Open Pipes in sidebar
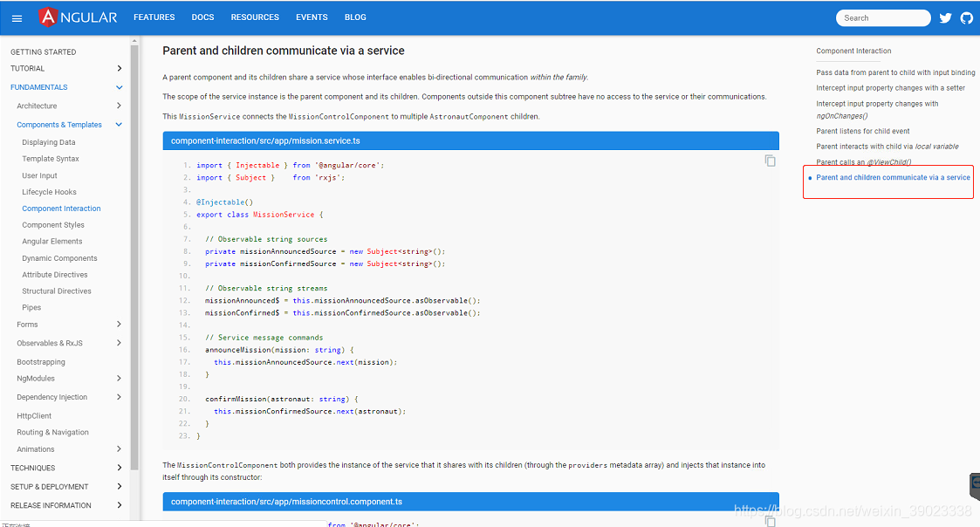The width and height of the screenshot is (980, 527). [31, 308]
